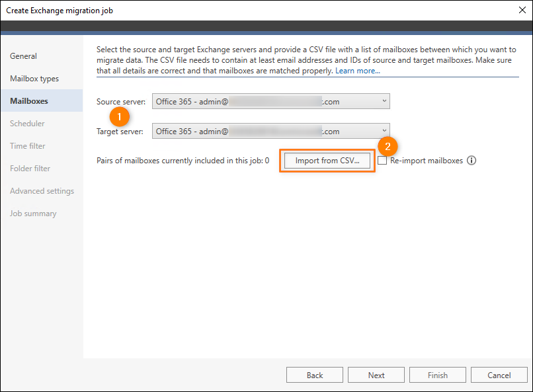Cancel the migration job wizard
533x392 pixels.
pyautogui.click(x=499, y=375)
